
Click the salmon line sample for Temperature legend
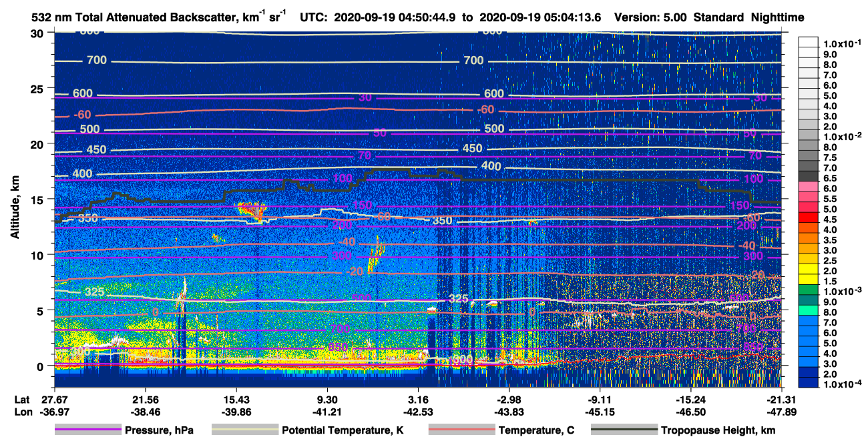tap(461, 430)
